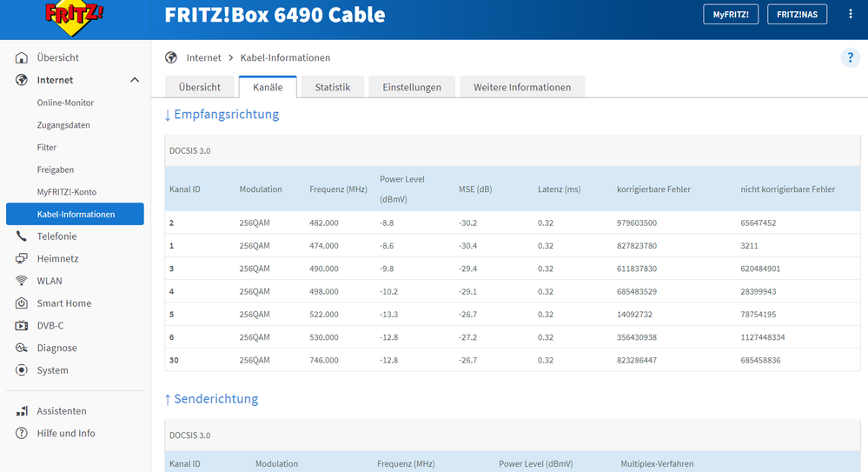This screenshot has width=868, height=472.
Task: Open DVB-C menu label
Action: point(50,325)
